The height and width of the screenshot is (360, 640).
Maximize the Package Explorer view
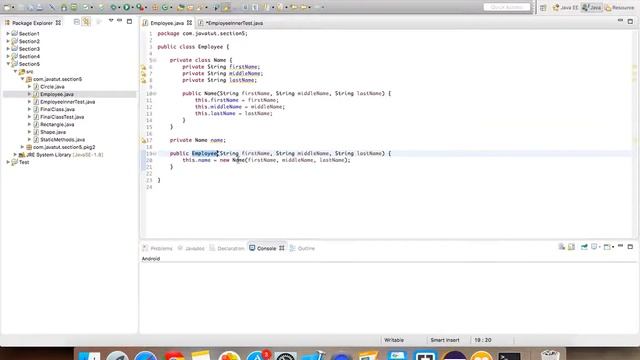click(129, 21)
